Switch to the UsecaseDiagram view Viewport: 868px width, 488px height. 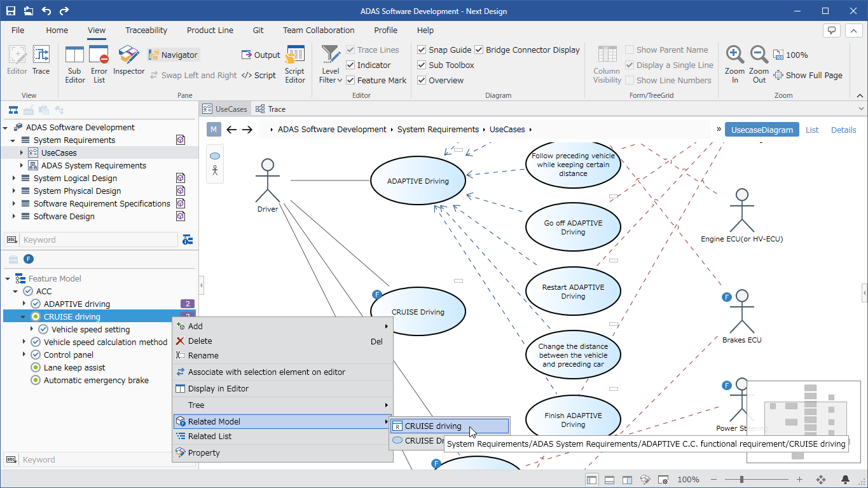(762, 130)
